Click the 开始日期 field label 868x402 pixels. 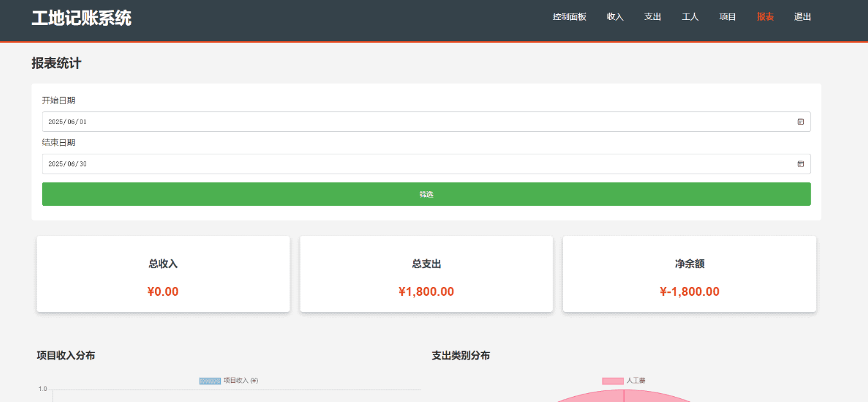click(59, 100)
